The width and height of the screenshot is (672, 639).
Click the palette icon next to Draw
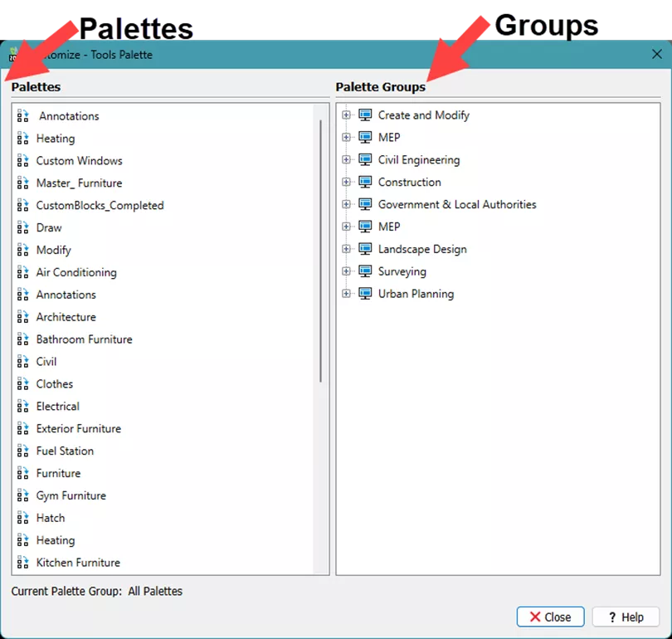point(22,228)
